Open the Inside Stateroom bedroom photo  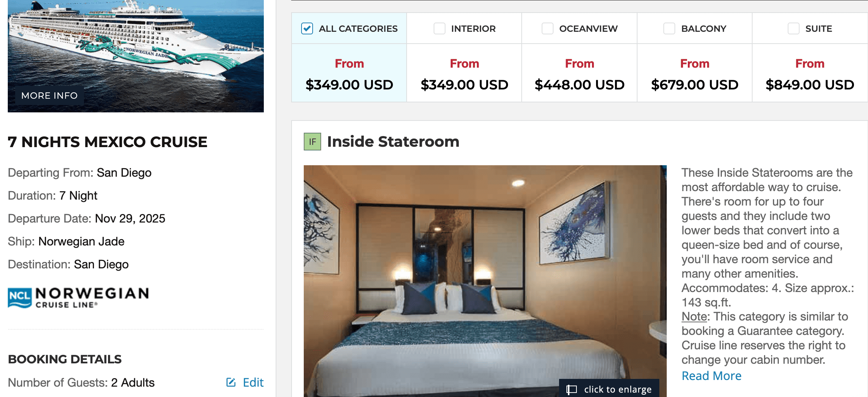point(485,281)
